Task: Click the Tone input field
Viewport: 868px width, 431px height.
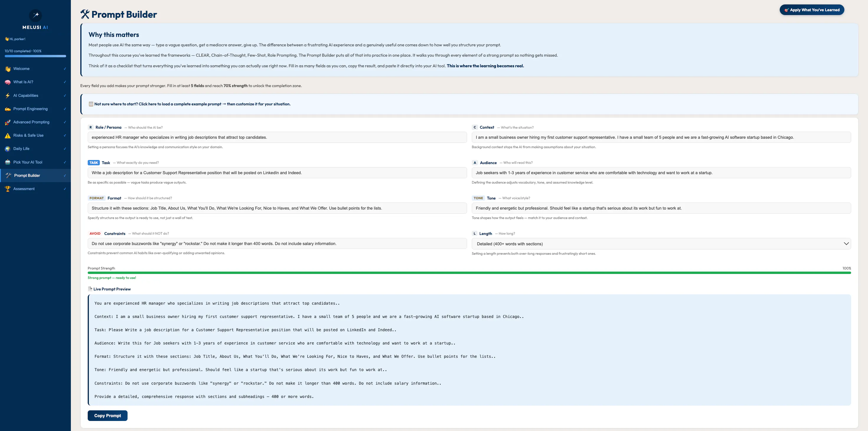Action: tap(661, 208)
